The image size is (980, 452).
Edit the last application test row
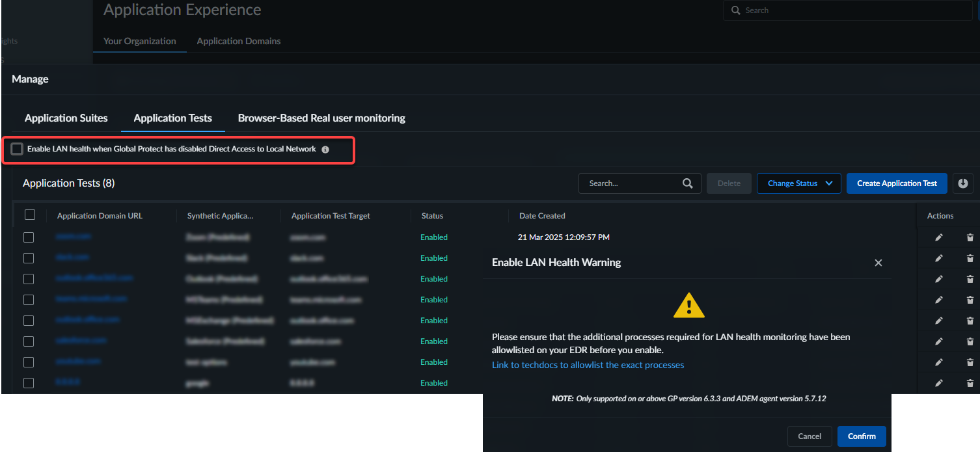[x=938, y=383]
